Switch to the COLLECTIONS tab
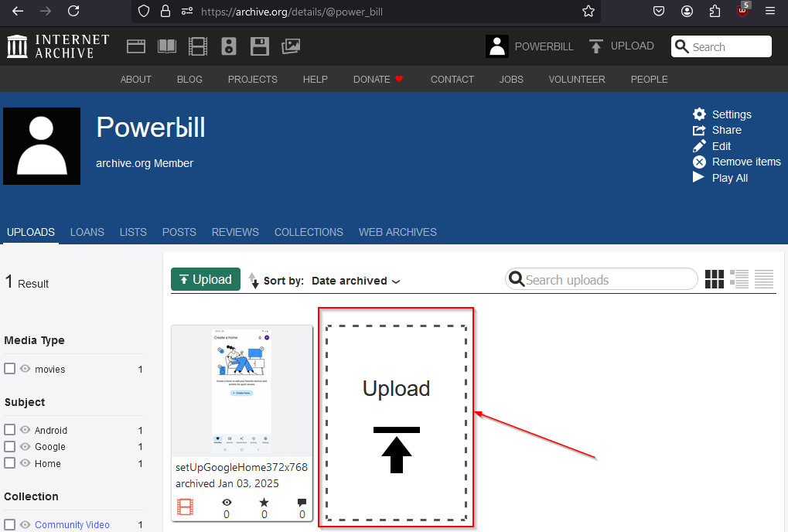This screenshot has height=532, width=788. (x=309, y=232)
